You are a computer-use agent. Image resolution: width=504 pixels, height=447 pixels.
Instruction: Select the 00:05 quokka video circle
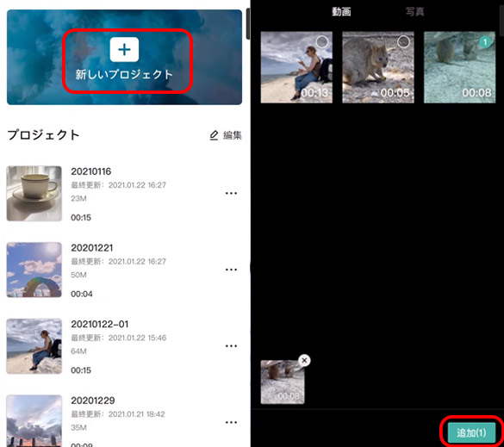[403, 41]
